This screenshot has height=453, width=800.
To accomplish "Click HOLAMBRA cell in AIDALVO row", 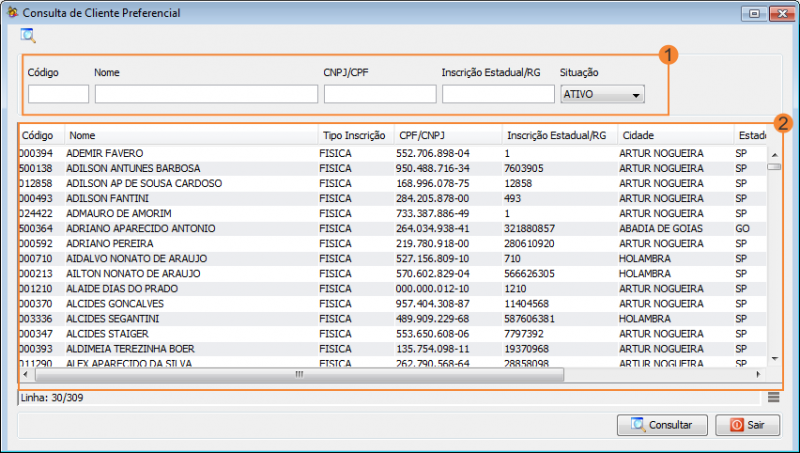I will click(x=645, y=259).
